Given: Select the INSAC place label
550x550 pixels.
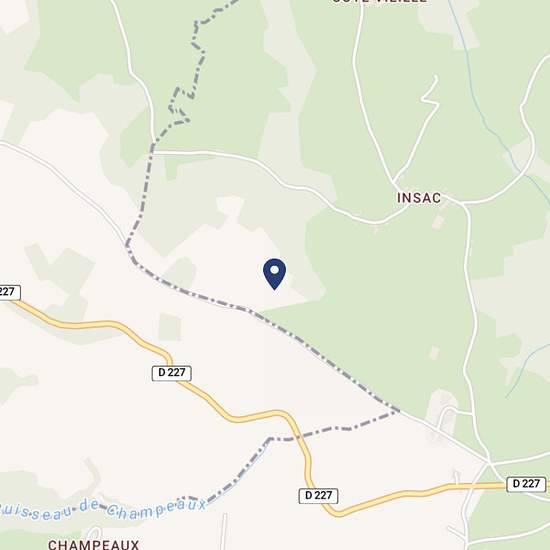Looking at the screenshot, I should coord(419,198).
